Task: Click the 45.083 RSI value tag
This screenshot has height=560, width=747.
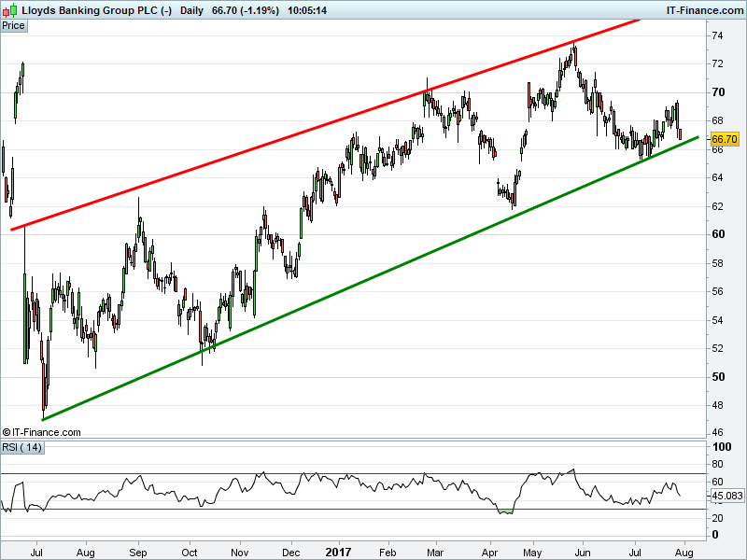Action: point(727,496)
